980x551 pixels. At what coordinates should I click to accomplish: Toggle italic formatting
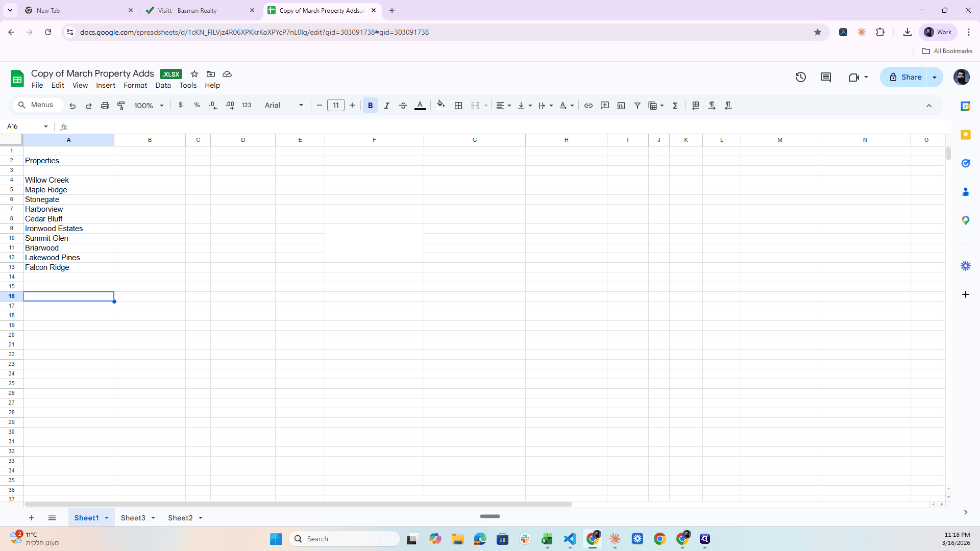pyautogui.click(x=387, y=106)
